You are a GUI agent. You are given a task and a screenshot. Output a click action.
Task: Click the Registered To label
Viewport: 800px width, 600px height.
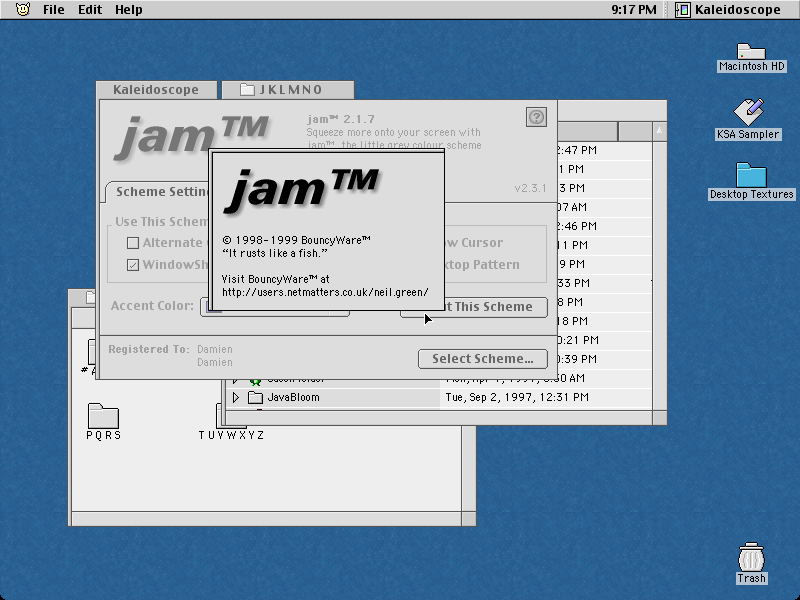148,349
